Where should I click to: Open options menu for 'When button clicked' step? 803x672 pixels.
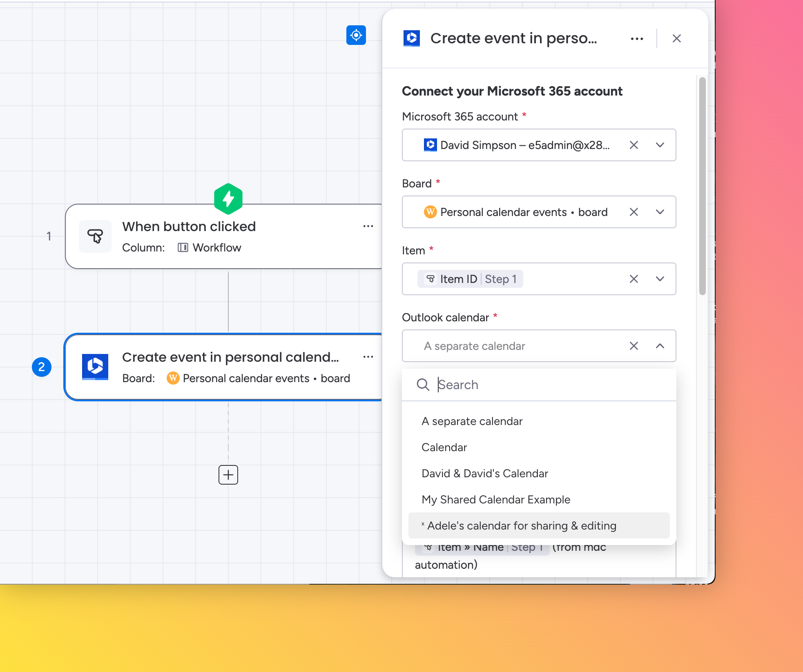(x=368, y=226)
